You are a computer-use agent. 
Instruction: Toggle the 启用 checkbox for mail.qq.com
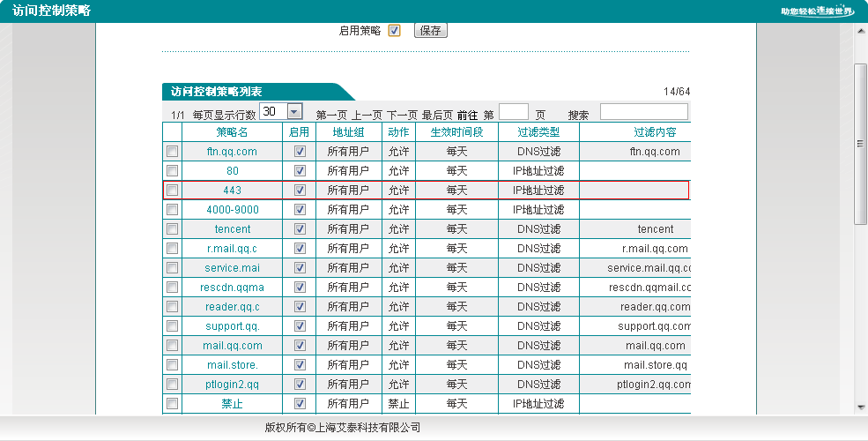[300, 345]
